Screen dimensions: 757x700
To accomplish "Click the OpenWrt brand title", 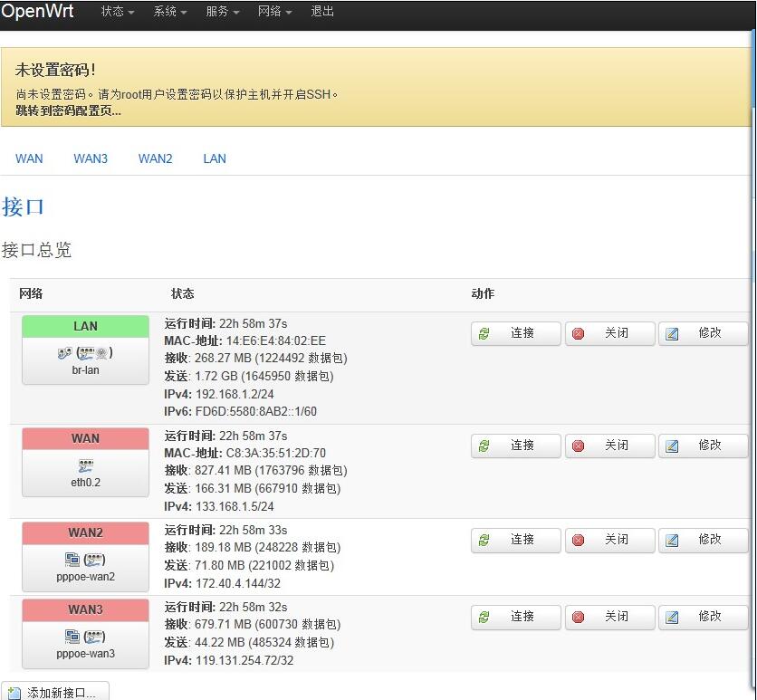I will (37, 12).
